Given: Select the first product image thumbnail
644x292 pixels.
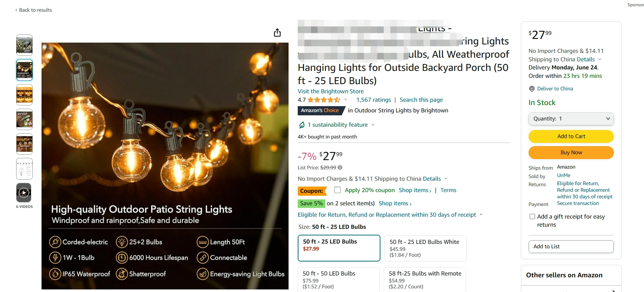Looking at the screenshot, I should [24, 45].
